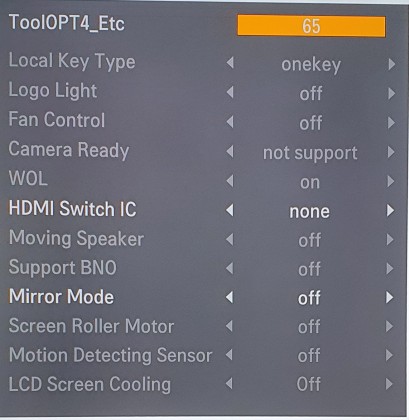The width and height of the screenshot is (409, 420).
Task: Click left arrow for Logo Light
Action: tap(230, 93)
